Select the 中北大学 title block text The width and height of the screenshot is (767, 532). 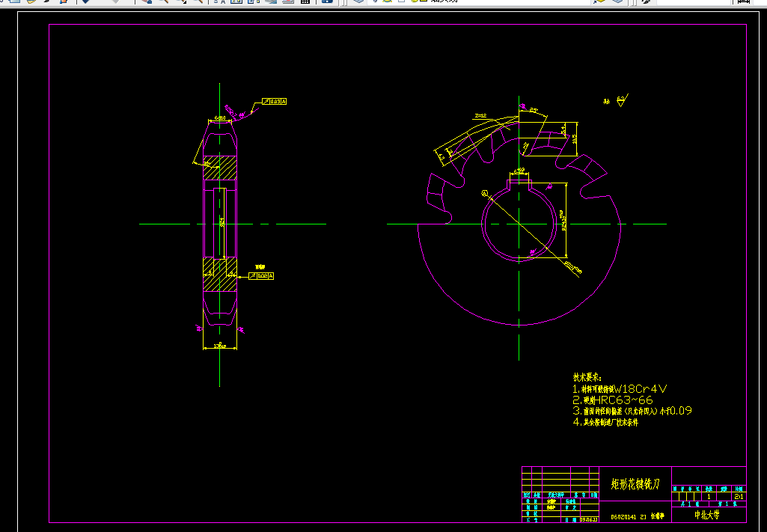707,515
